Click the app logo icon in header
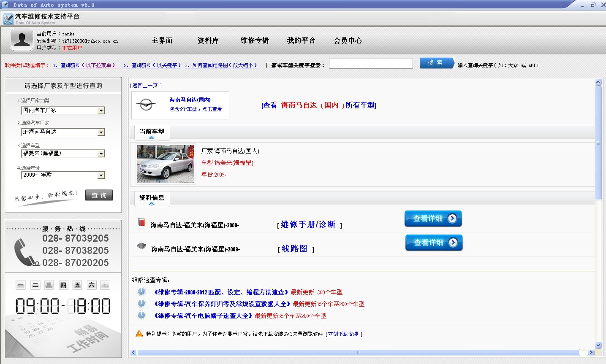 (8, 19)
